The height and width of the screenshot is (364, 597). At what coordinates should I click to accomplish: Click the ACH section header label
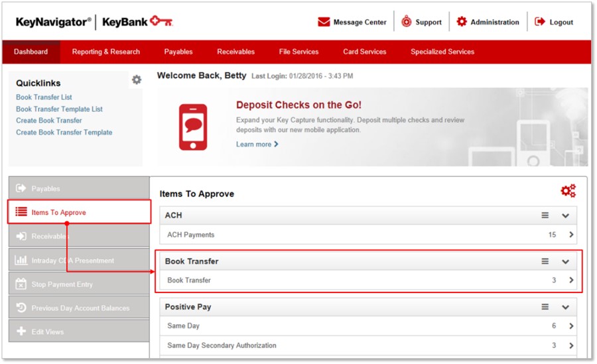tap(173, 215)
